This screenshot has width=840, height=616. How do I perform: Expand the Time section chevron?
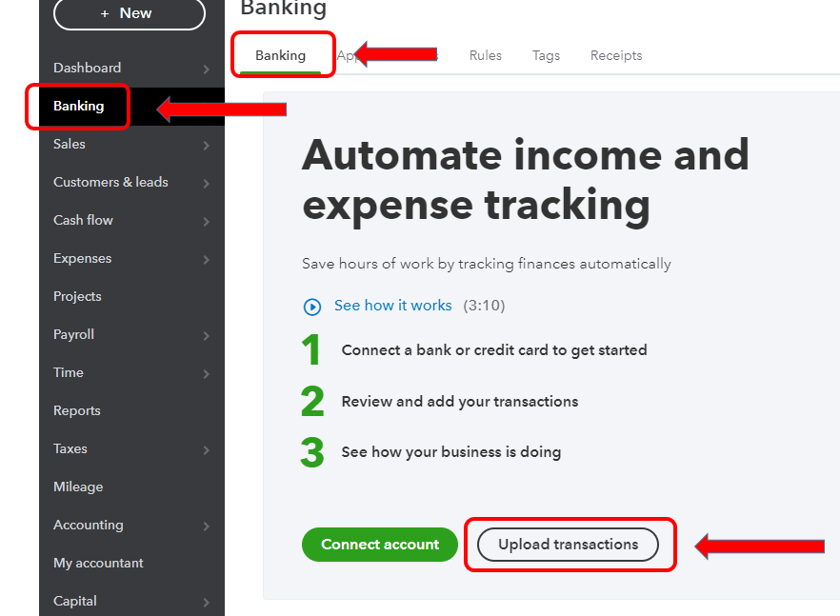coord(207,372)
